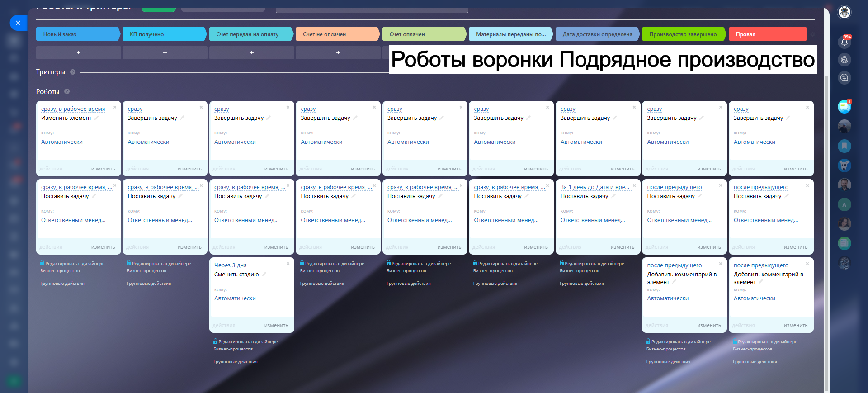Open Групповые действия under Новый заказ column
Screen dimensions: 868x393
tap(62, 284)
